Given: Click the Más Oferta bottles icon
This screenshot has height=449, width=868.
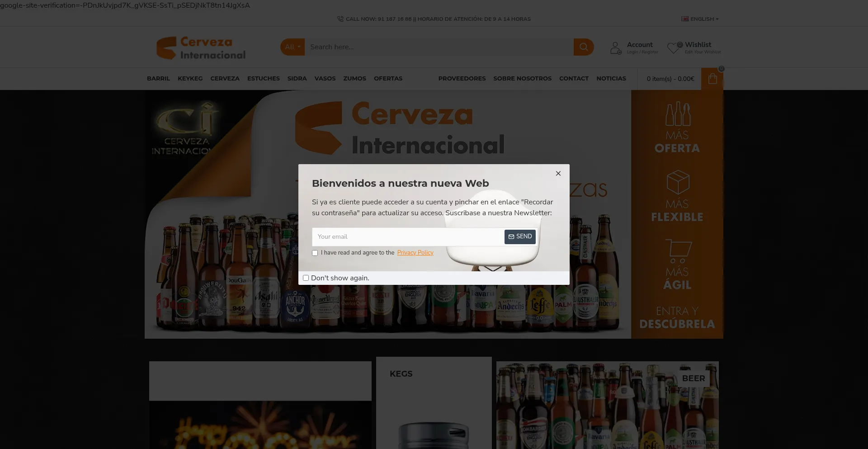Looking at the screenshot, I should [x=677, y=114].
